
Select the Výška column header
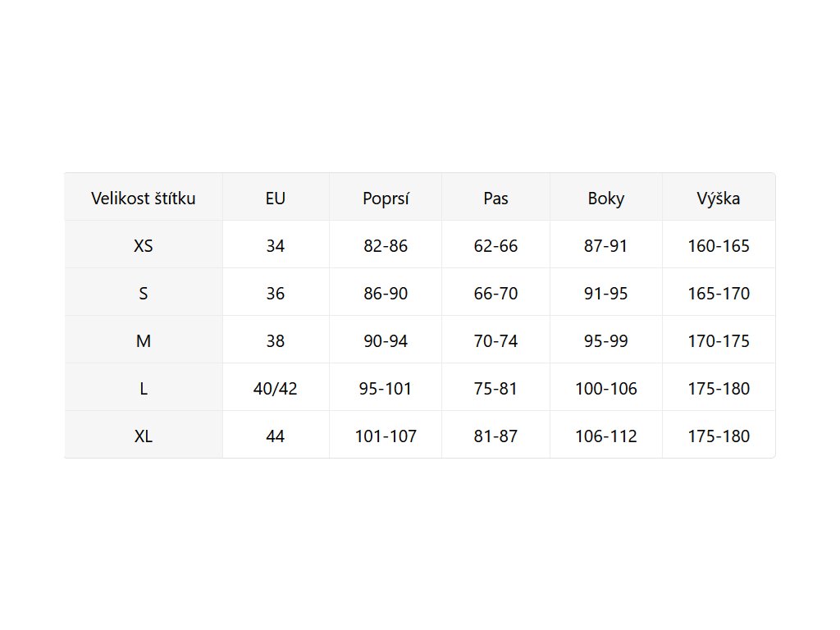point(719,198)
